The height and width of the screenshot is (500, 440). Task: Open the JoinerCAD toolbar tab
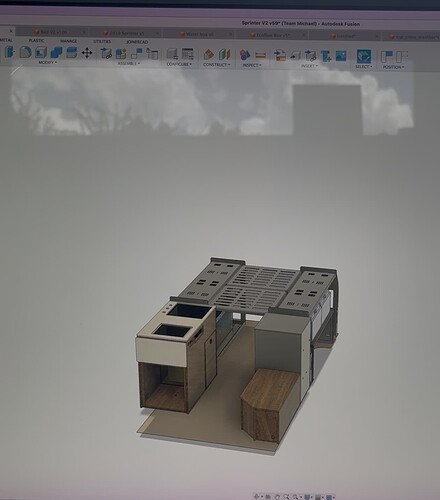137,42
